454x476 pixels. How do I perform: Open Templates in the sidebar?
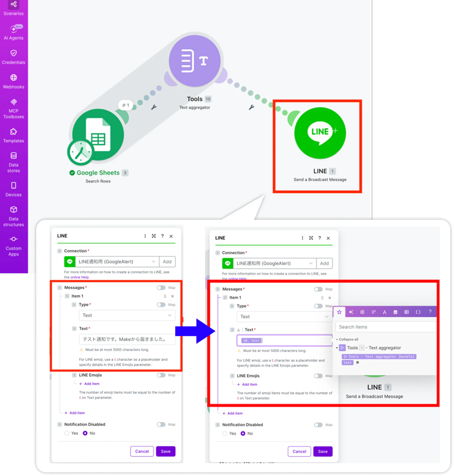(x=14, y=136)
